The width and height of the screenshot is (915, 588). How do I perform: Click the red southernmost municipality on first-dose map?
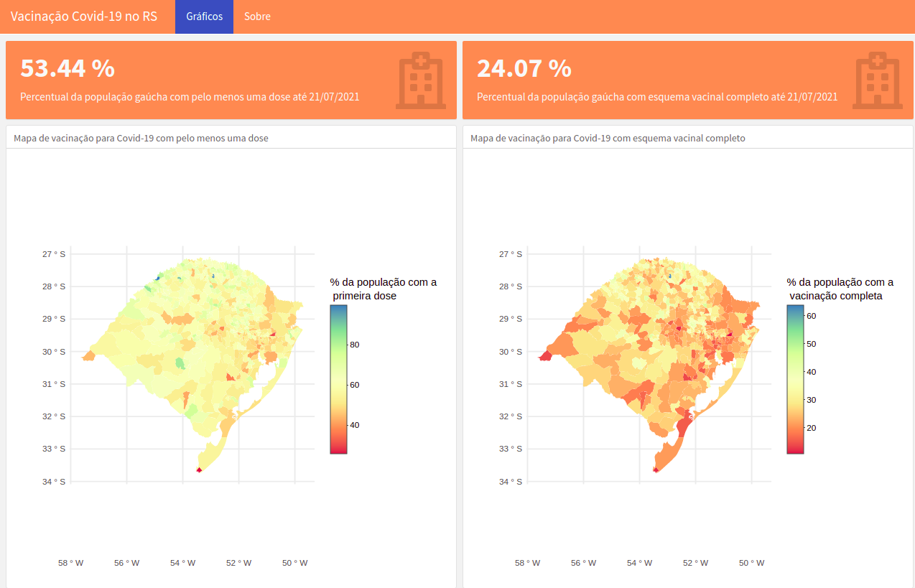coord(199,470)
